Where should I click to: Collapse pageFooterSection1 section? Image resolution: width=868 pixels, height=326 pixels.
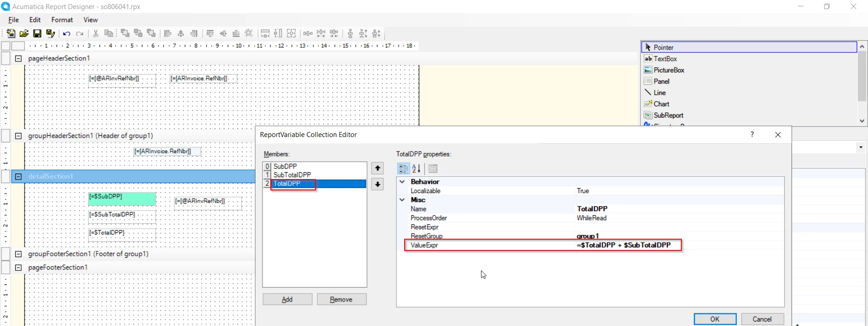tap(19, 267)
